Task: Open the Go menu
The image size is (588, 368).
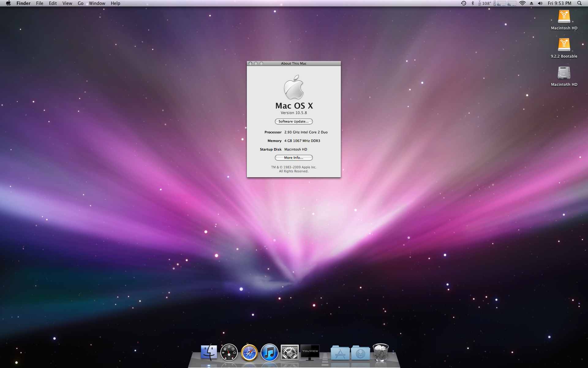Action: (x=81, y=3)
